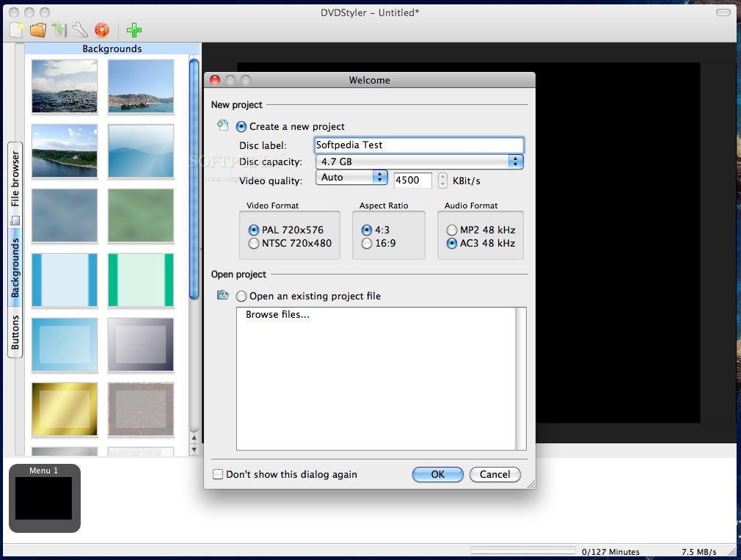This screenshot has width=741, height=560.
Task: Choose 4:3 aspect ratio
Action: click(367, 230)
